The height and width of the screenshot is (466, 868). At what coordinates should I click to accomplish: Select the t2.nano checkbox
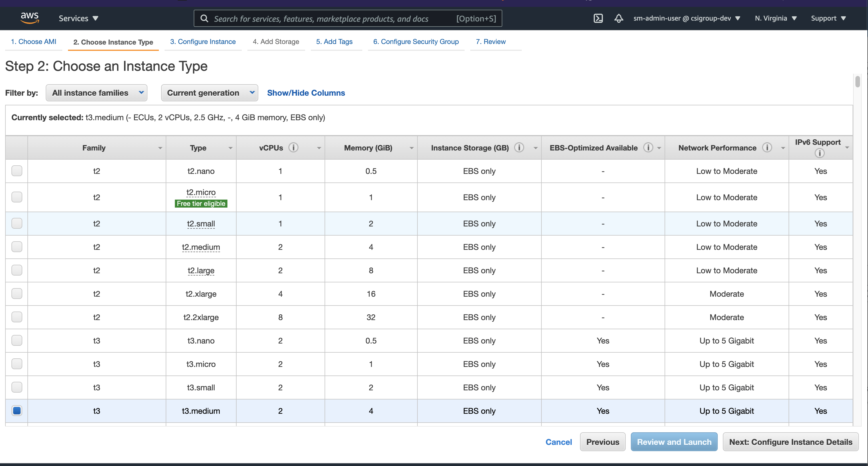click(17, 171)
